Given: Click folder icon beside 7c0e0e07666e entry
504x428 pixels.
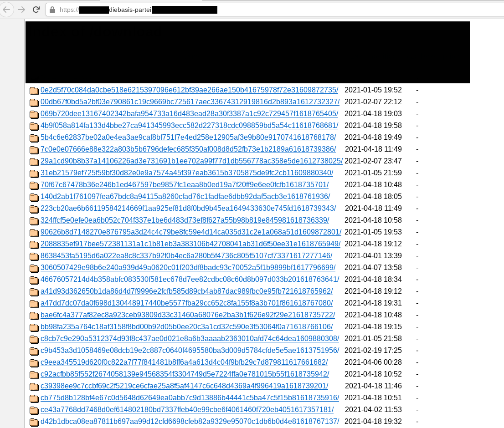Looking at the screenshot, I should [x=34, y=150].
